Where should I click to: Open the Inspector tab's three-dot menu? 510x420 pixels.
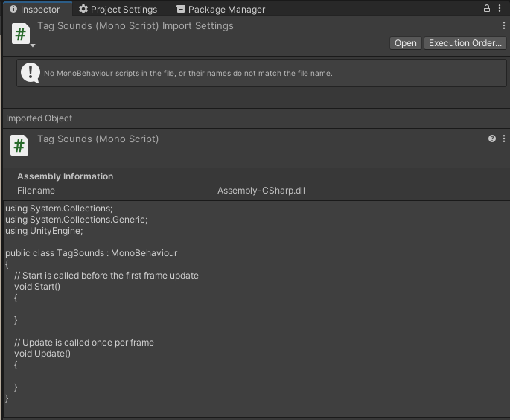501,9
